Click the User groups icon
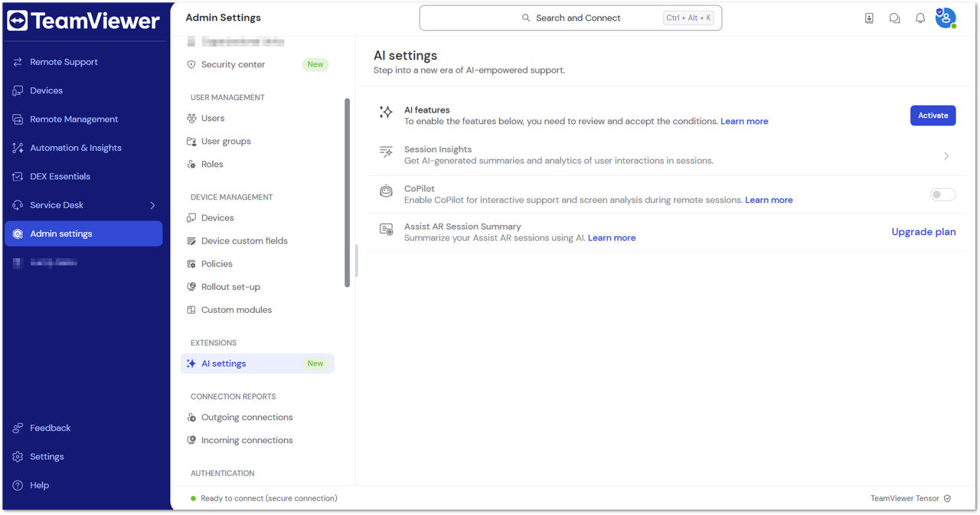Viewport: 980px width, 515px height. point(191,142)
